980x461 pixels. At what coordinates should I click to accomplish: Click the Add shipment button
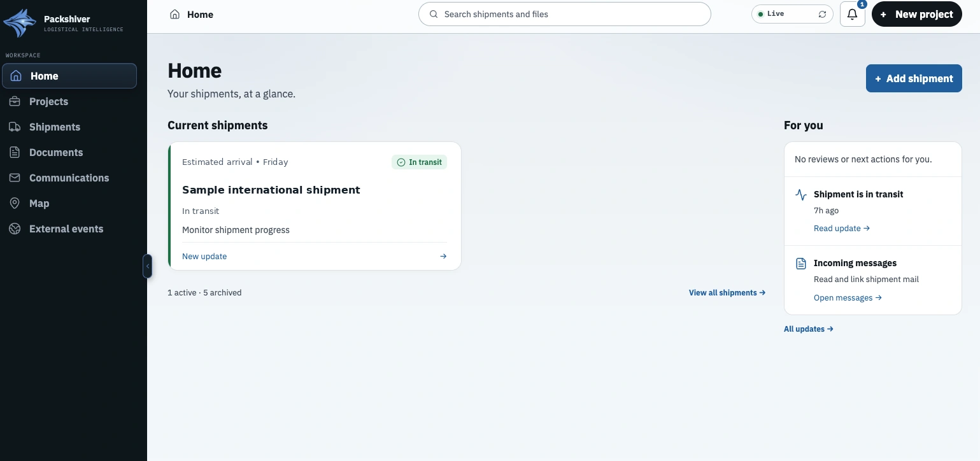[914, 78]
